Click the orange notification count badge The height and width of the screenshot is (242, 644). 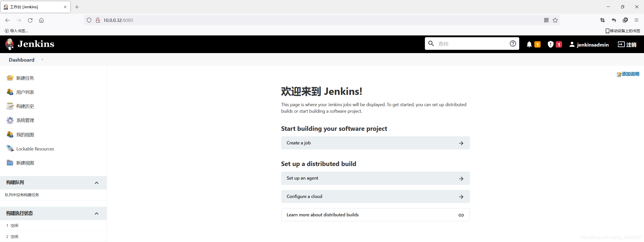pyautogui.click(x=537, y=45)
